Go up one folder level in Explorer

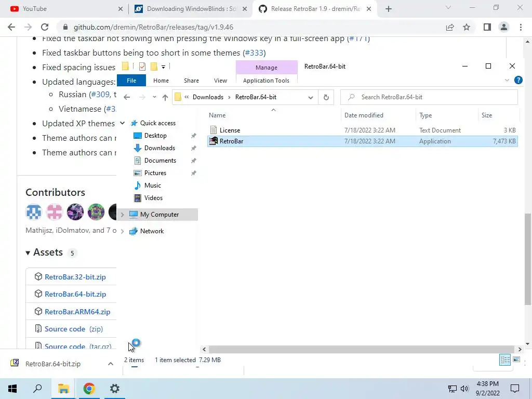165,97
